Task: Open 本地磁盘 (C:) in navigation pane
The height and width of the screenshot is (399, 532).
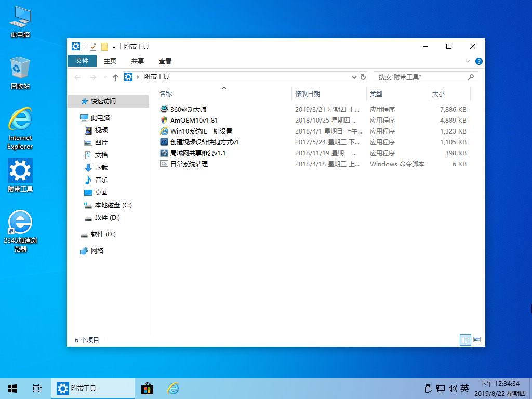Action: (x=108, y=205)
